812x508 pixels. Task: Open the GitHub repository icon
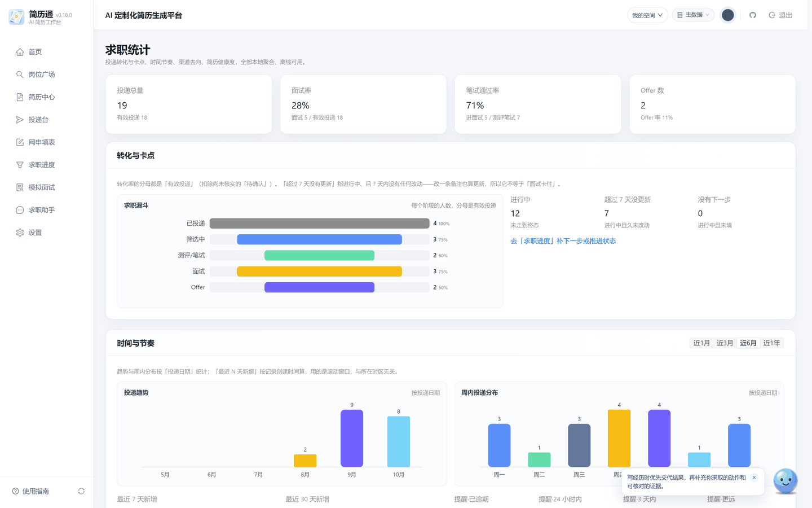pos(753,15)
